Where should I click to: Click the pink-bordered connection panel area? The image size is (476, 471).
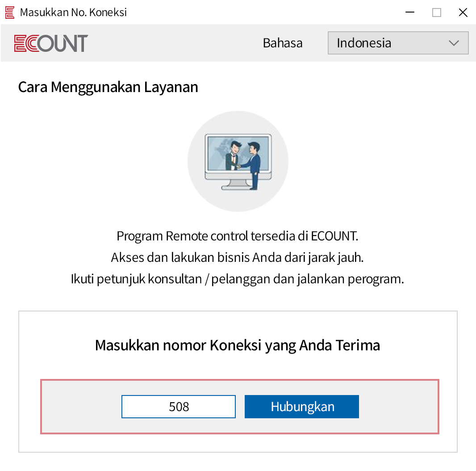80,407
